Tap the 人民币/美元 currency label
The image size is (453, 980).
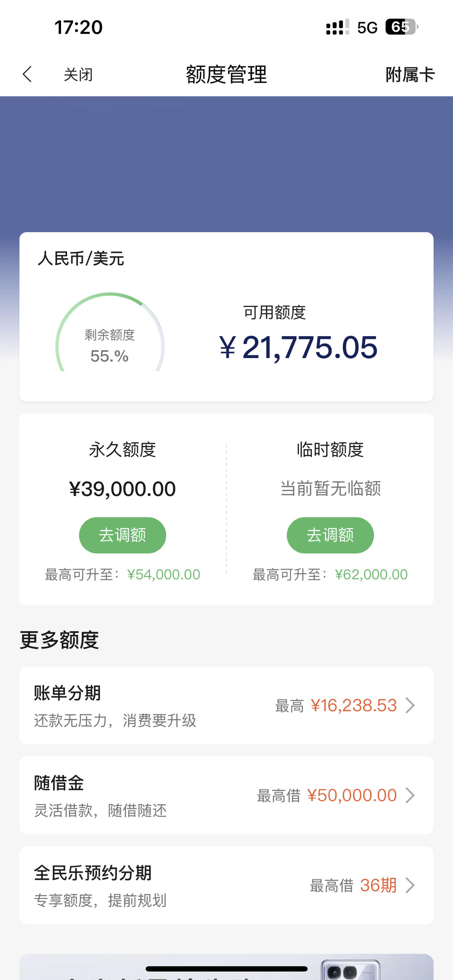tap(81, 259)
